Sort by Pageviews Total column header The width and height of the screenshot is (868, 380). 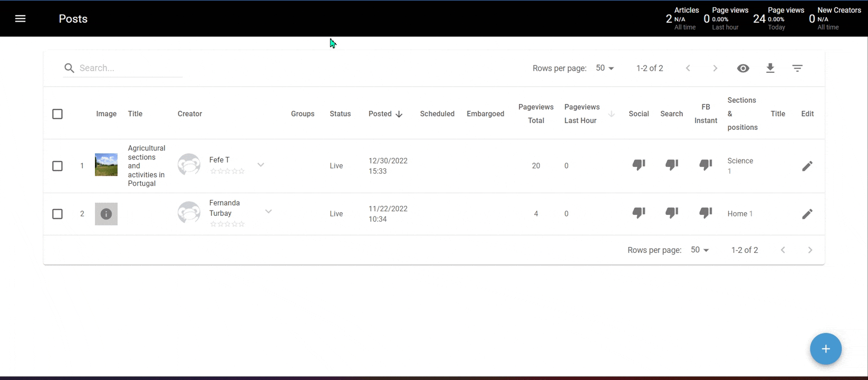[536, 114]
